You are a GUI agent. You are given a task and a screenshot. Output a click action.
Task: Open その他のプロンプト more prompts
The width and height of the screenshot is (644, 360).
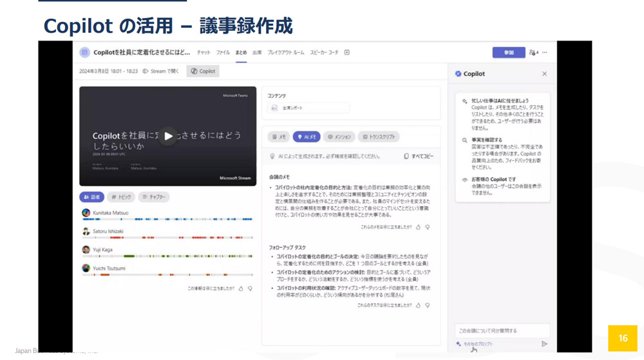click(x=475, y=344)
